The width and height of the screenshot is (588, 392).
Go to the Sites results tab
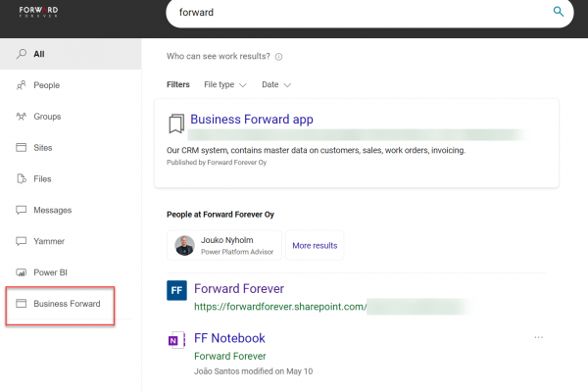[x=42, y=148]
